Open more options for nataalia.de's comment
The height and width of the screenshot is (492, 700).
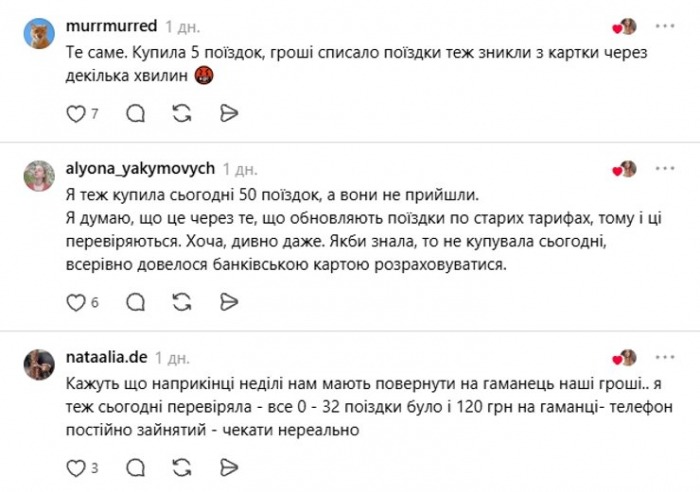665,357
